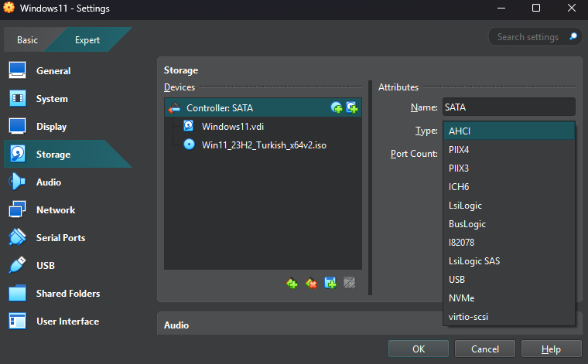
Task: Choose I82078 controller type
Action: (x=509, y=243)
